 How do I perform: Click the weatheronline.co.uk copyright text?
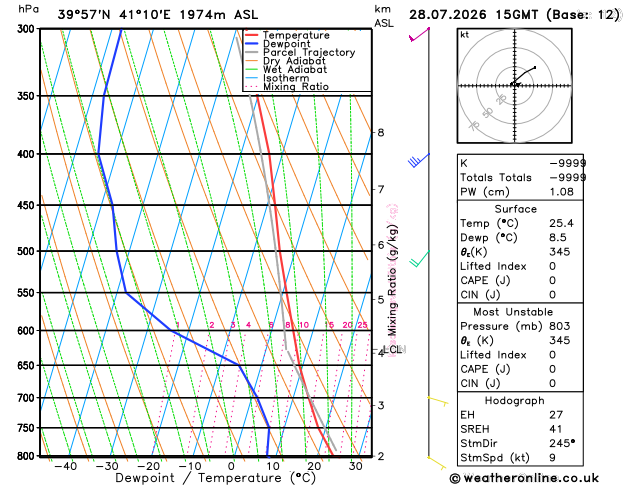tap(524, 478)
